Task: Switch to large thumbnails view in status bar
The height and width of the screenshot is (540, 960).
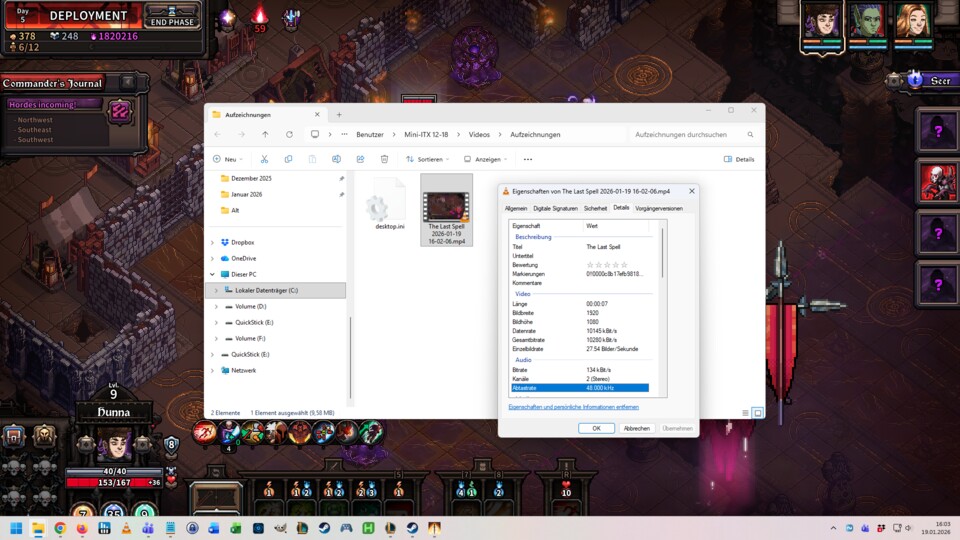Action: (757, 412)
